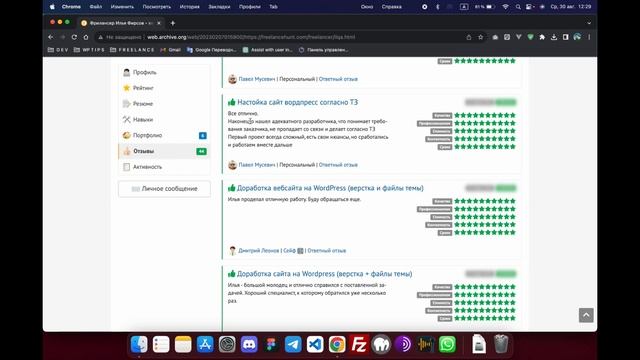
Task: Click the scroll-to-top arrow button
Action: [x=586, y=315]
